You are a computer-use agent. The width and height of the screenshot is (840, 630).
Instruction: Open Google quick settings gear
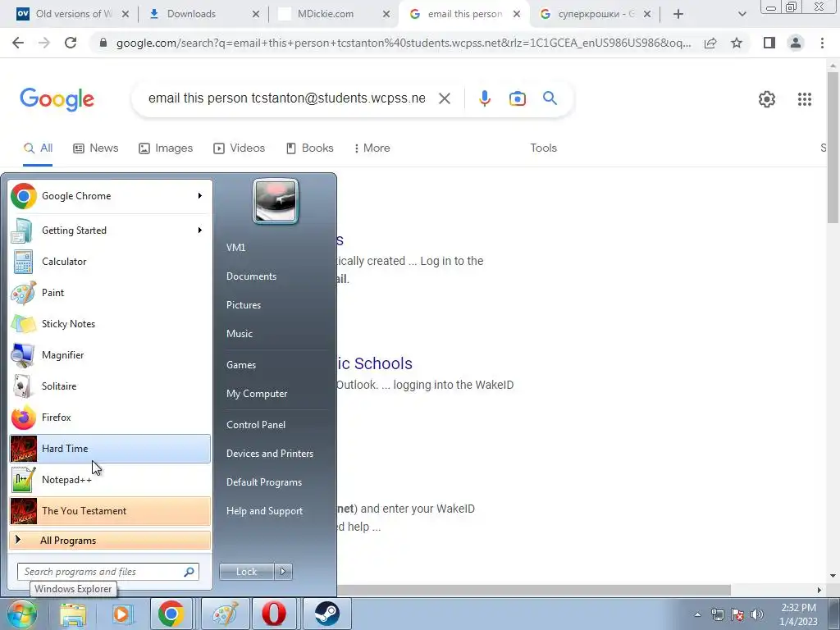767,99
